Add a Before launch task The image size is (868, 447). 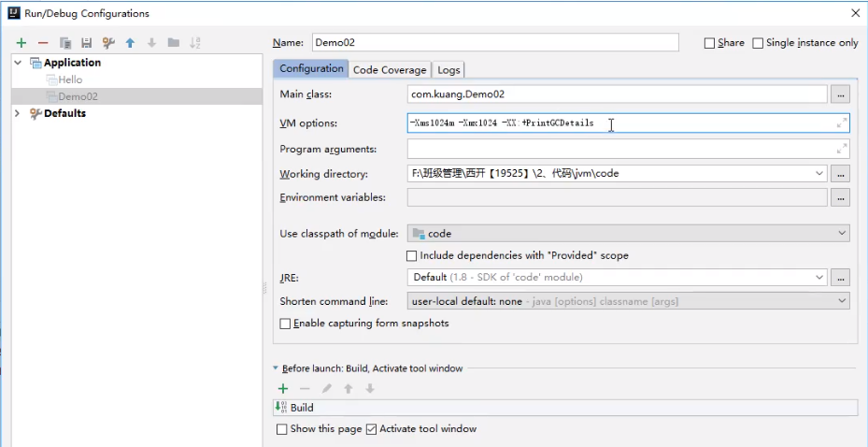pos(283,389)
